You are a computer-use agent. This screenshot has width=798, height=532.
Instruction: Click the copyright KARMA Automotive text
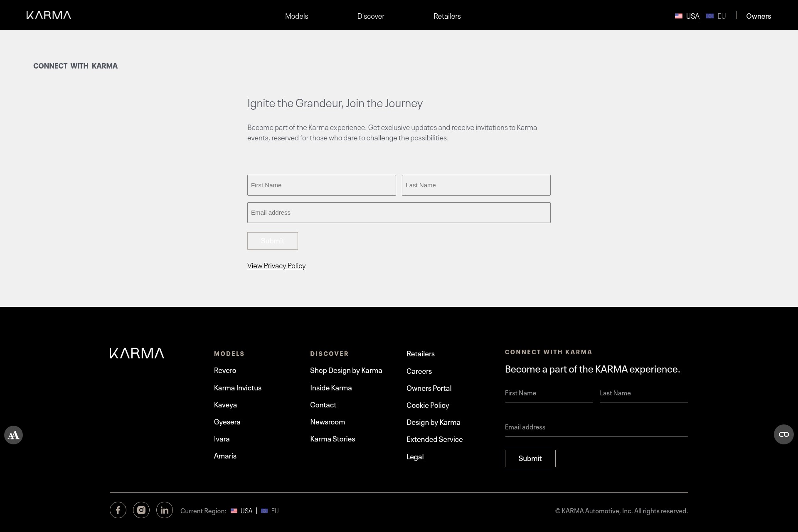[621, 511]
